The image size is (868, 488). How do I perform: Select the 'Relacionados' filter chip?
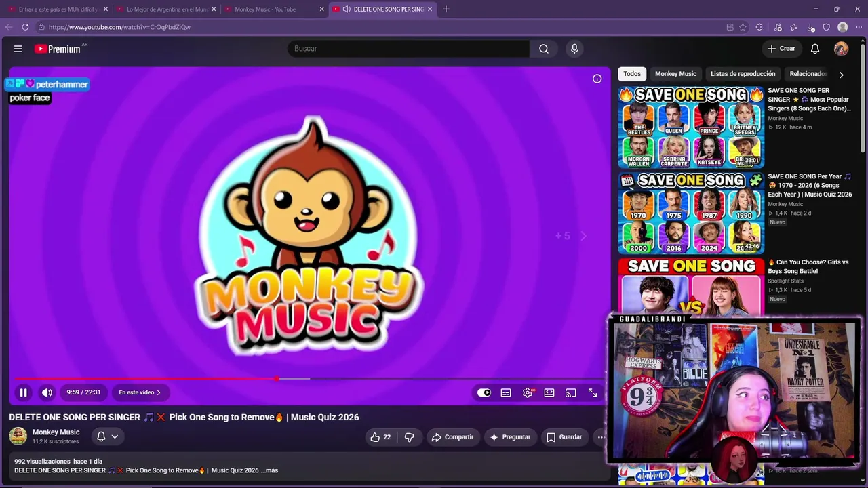tap(808, 74)
